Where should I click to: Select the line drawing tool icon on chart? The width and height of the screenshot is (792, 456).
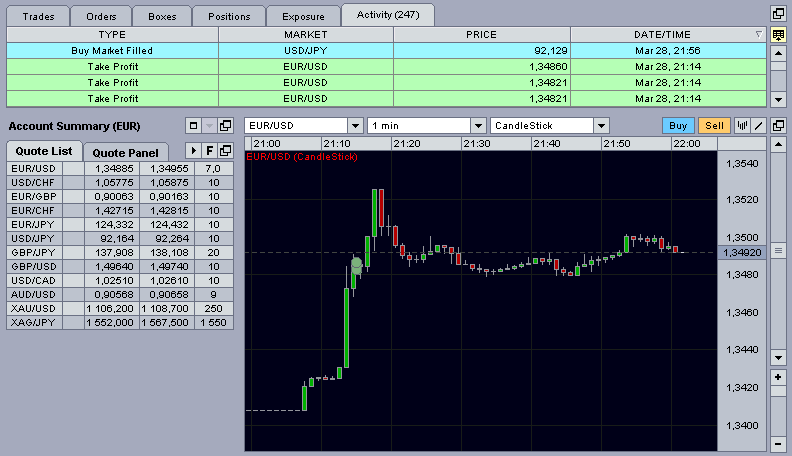pos(759,126)
